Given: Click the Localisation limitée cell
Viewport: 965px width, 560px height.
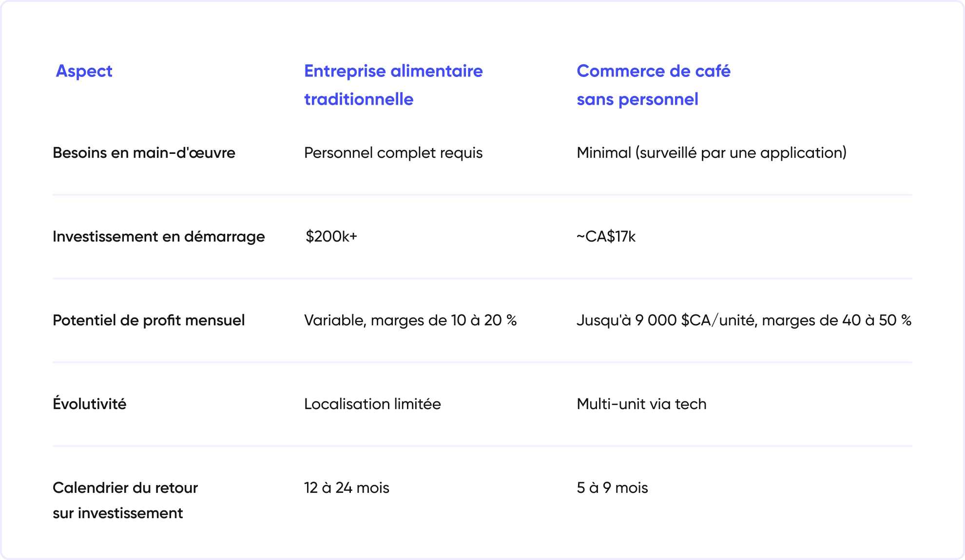Looking at the screenshot, I should 372,404.
